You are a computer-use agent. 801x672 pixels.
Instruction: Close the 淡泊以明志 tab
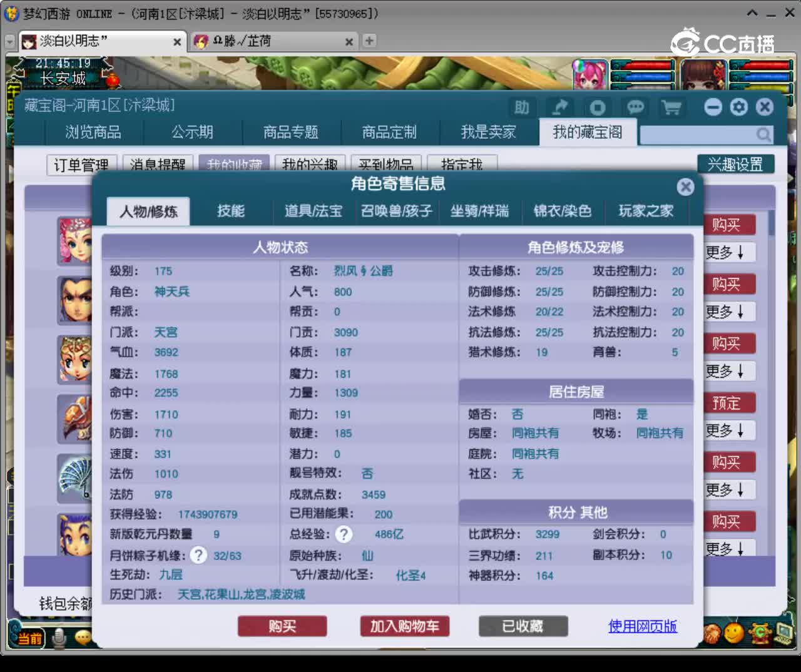point(177,42)
